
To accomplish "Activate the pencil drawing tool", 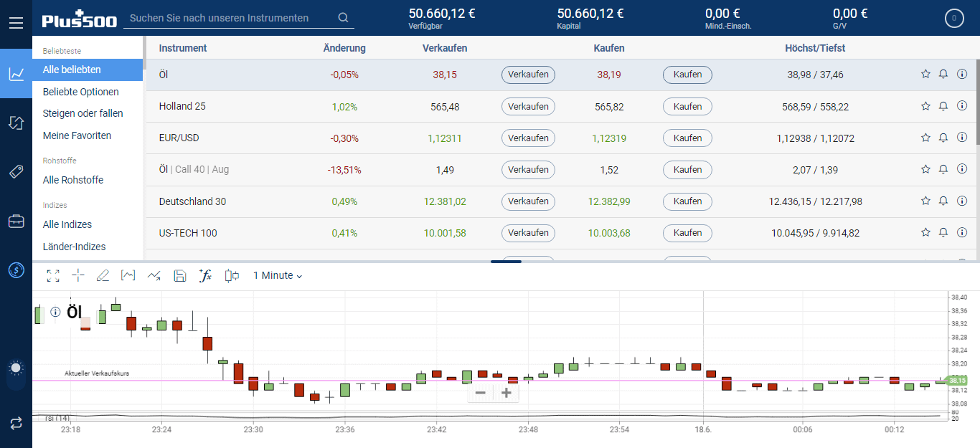I will click(x=103, y=276).
